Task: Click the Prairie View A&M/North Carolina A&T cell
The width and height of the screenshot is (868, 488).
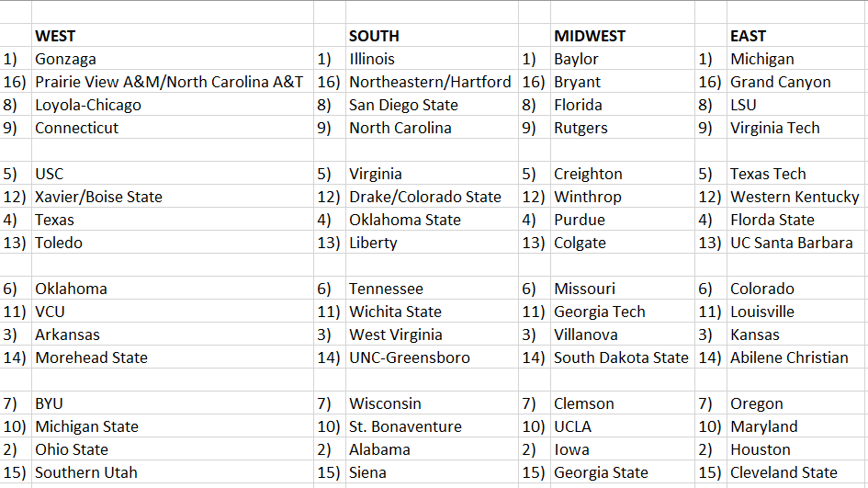Action: (x=169, y=82)
